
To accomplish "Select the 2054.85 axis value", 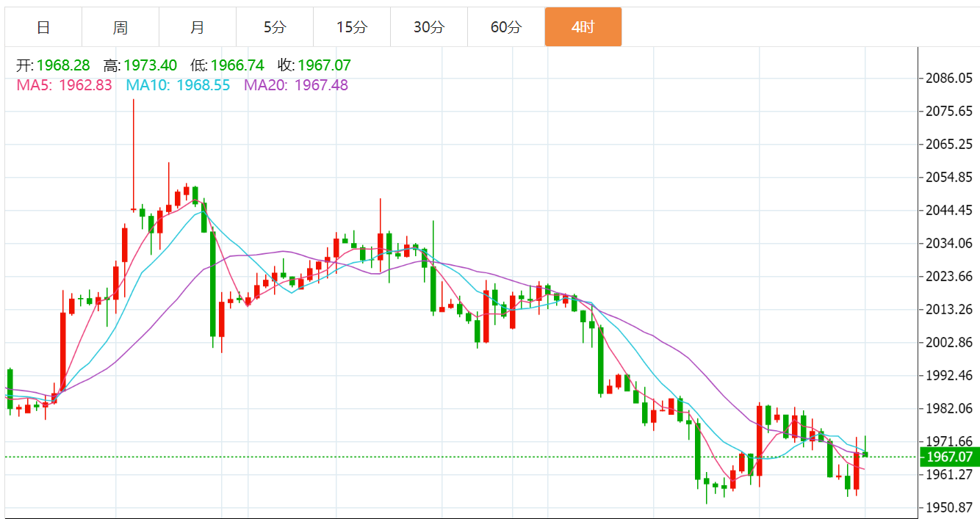I will [x=949, y=177].
